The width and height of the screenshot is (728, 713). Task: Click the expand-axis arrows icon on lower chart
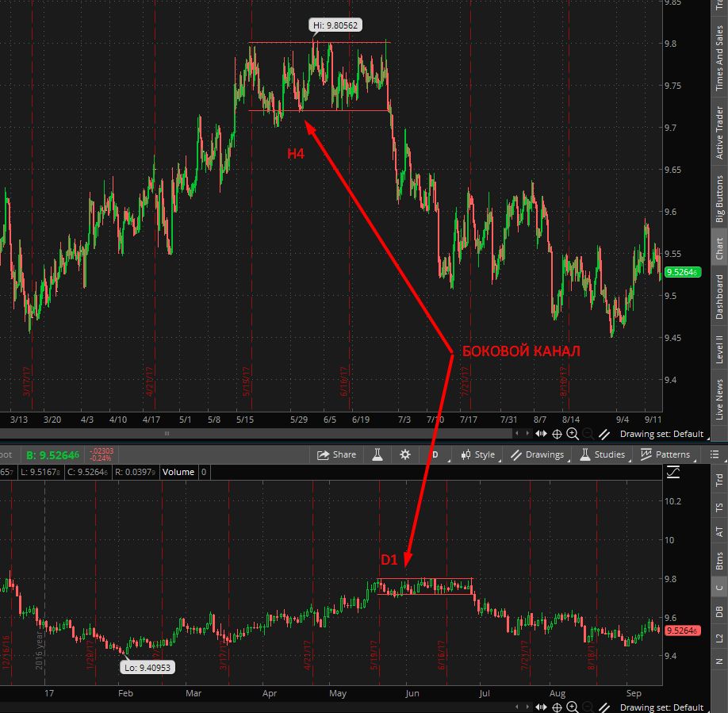(x=542, y=707)
